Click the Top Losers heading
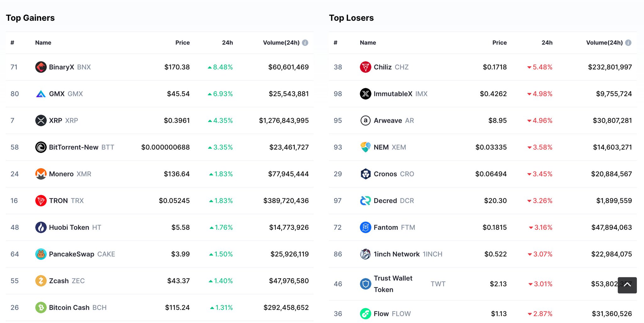Viewport: 644px width, 323px height. 351,18
